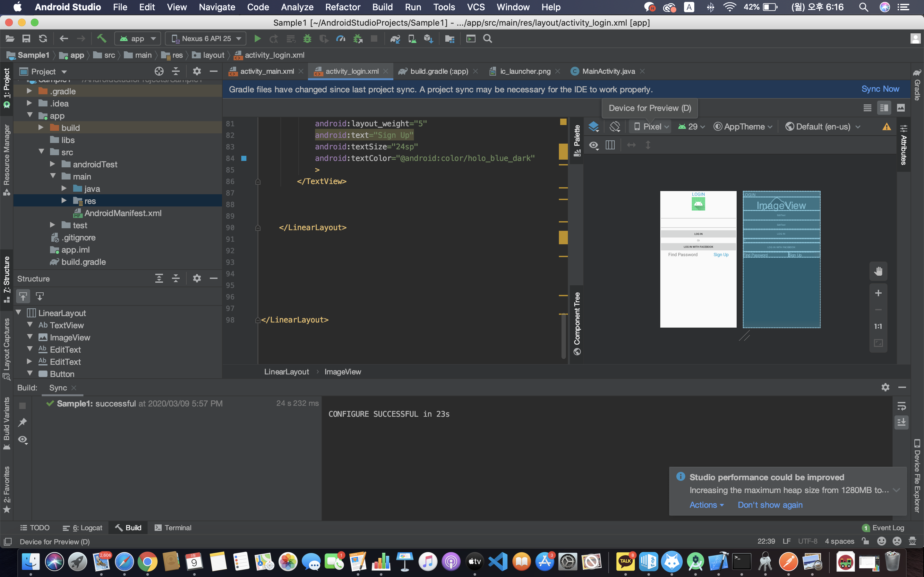Click Don't show again in notification

(x=770, y=505)
